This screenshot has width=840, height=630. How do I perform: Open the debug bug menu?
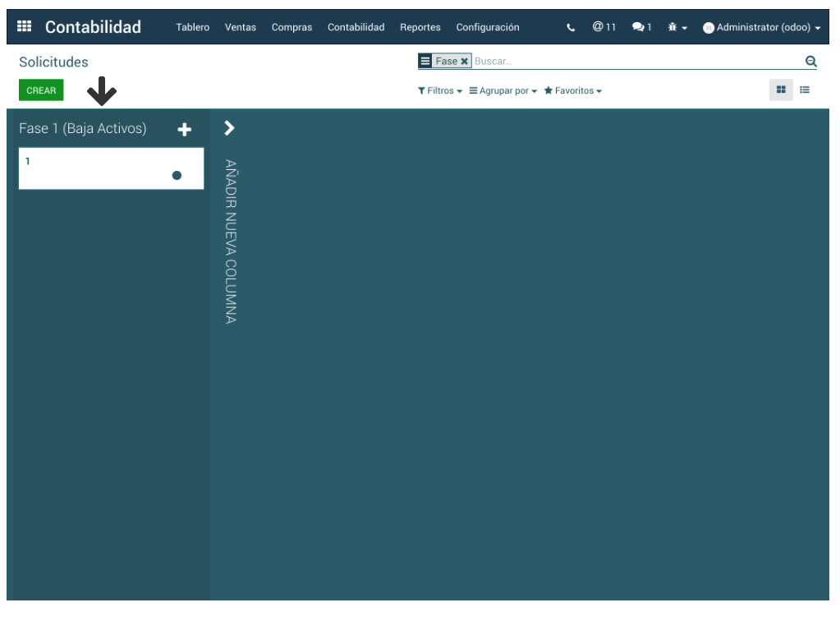pyautogui.click(x=677, y=28)
